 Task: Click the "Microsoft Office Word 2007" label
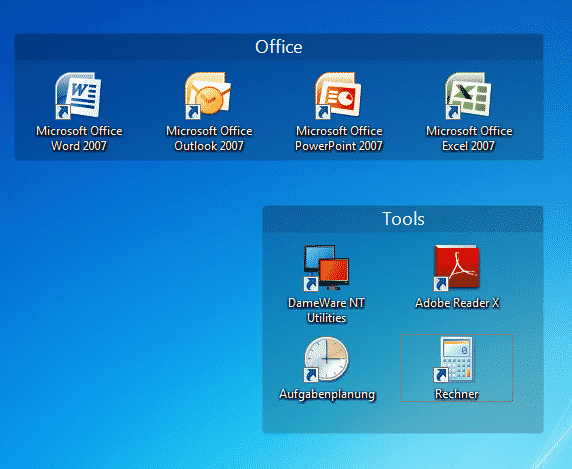(79, 138)
